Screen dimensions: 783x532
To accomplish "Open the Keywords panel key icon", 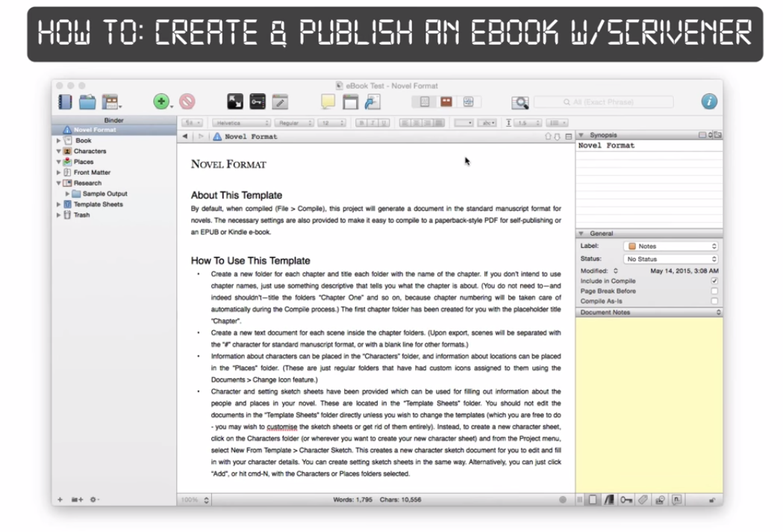I will click(x=258, y=101).
